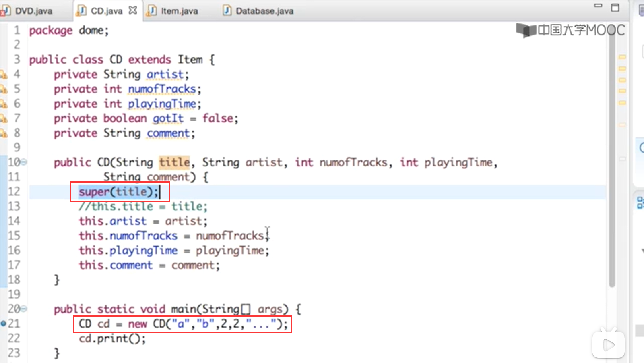This screenshot has width=644, height=363.
Task: Collapse the main method fold at line 20
Action: (24, 309)
